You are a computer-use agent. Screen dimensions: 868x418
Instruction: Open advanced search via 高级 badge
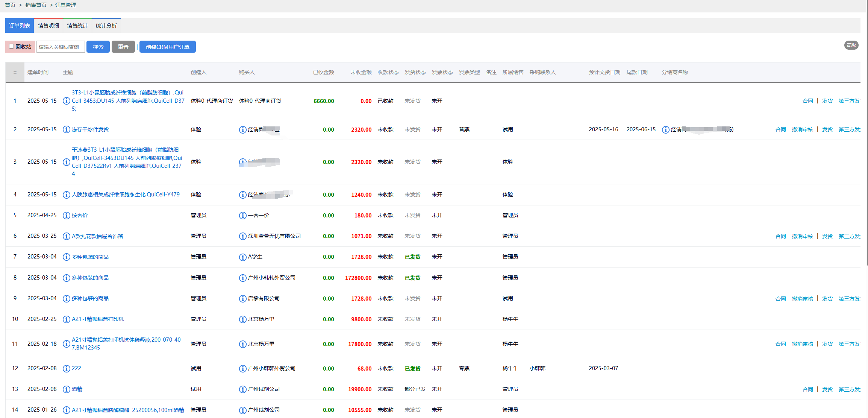point(851,45)
